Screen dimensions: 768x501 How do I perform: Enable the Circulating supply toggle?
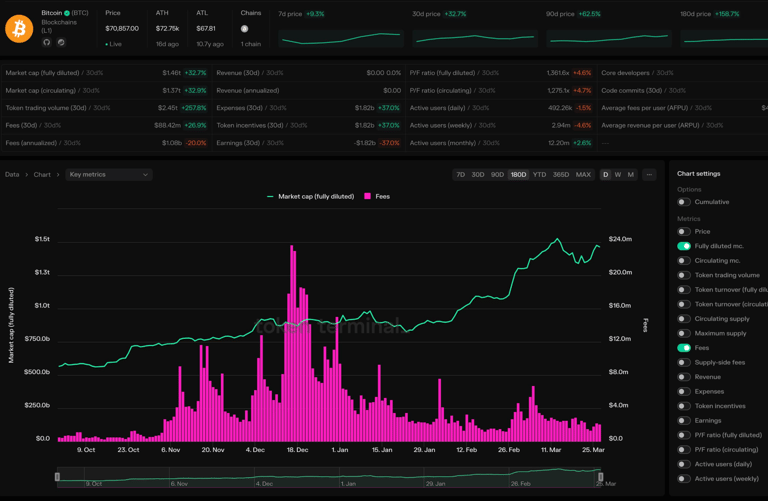[x=684, y=319]
